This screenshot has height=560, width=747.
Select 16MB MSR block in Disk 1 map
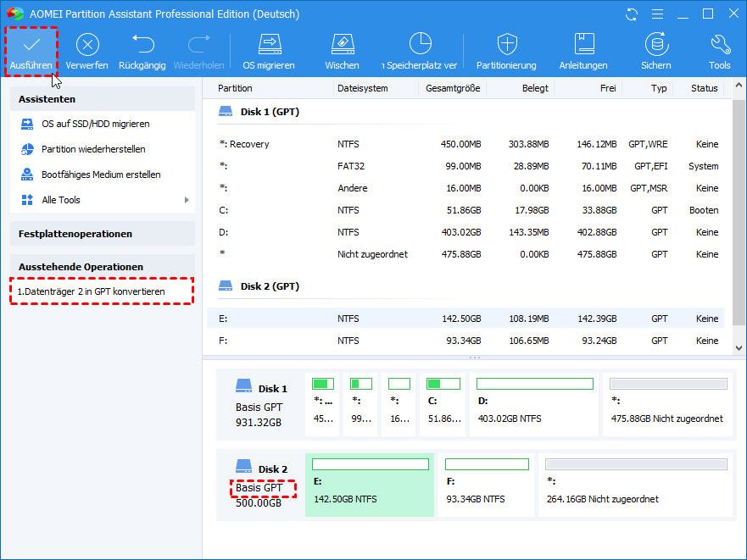399,404
